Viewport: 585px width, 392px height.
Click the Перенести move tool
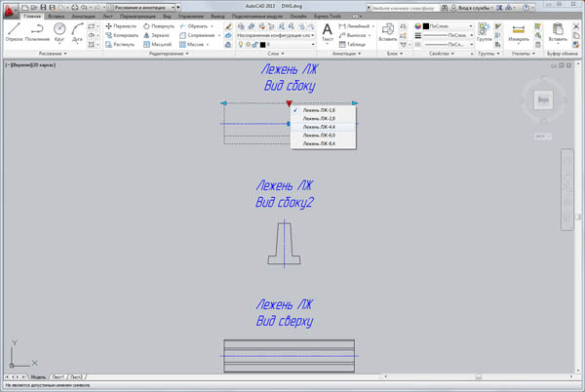pos(121,26)
